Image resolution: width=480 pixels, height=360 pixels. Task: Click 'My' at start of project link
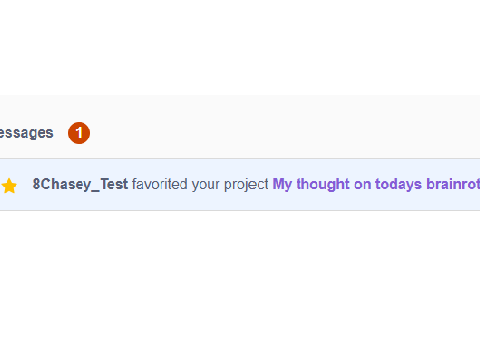(282, 184)
